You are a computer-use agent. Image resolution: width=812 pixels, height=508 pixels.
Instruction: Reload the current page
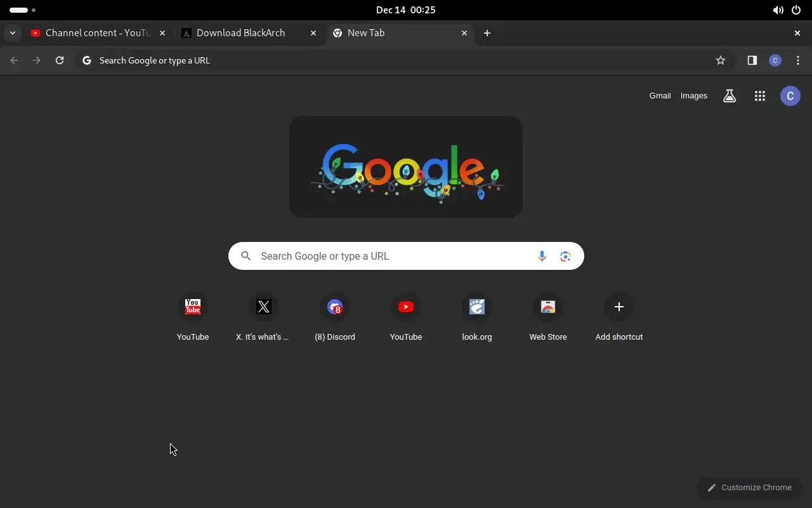click(60, 60)
